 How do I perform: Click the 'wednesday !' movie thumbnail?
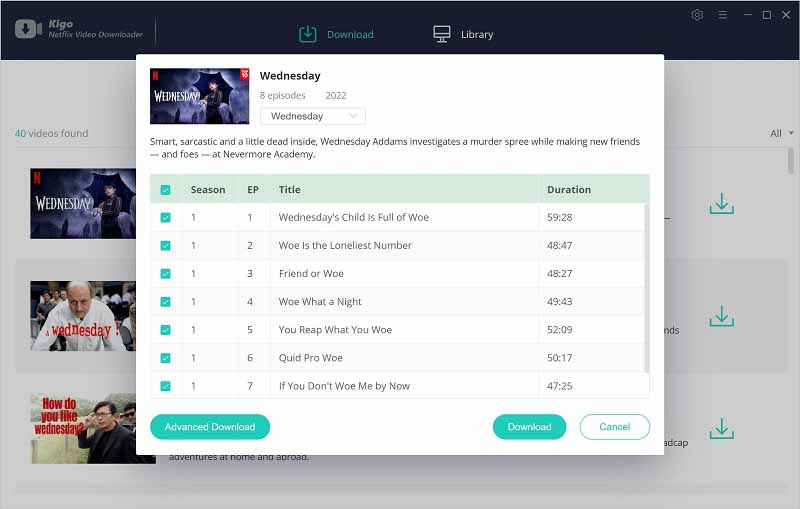tap(83, 316)
